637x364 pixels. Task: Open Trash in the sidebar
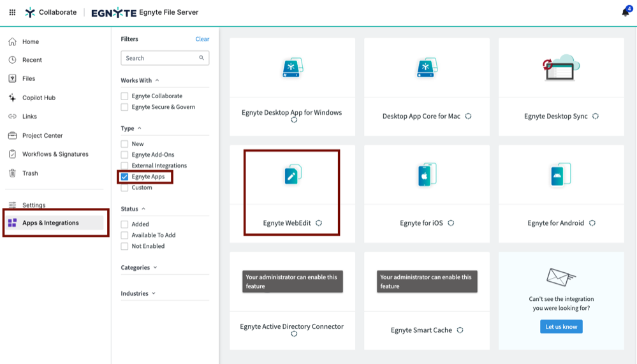coord(30,173)
